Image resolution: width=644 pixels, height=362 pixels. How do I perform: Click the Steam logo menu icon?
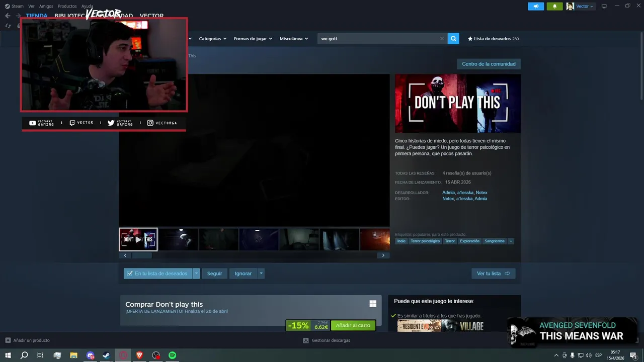tap(7, 6)
